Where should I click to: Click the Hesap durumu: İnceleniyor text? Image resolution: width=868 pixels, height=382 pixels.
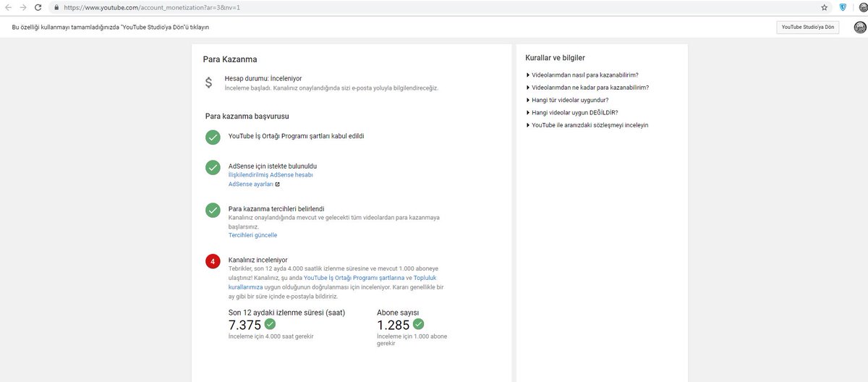(263, 78)
